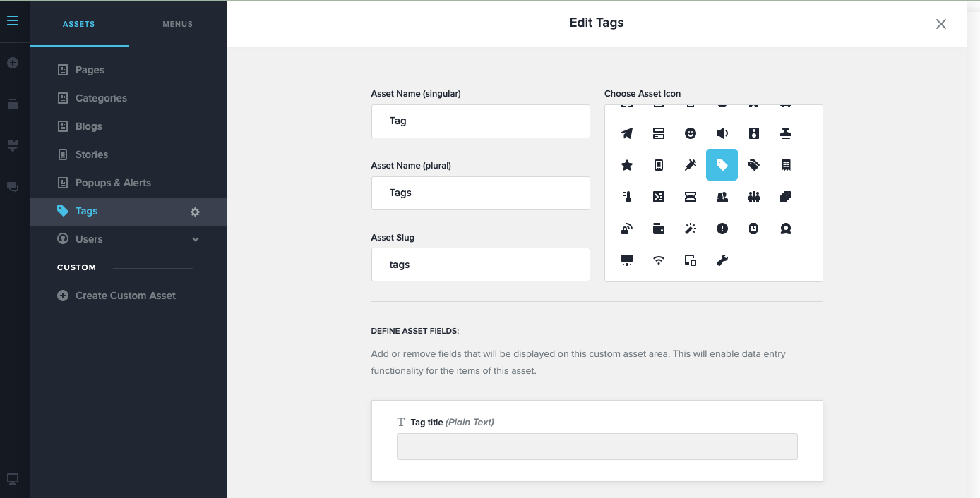The image size is (980, 498).
Task: Choose the wrench asset icon
Action: tap(722, 260)
